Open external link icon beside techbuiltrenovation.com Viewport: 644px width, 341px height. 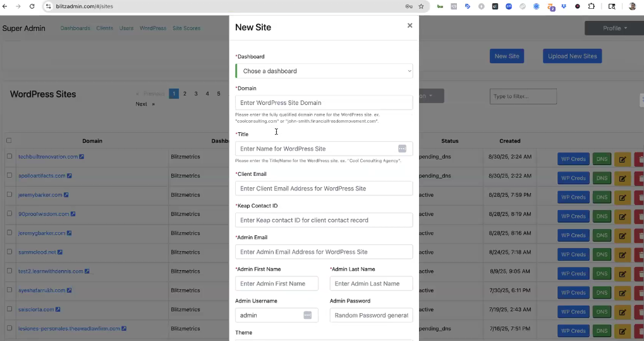82,157
